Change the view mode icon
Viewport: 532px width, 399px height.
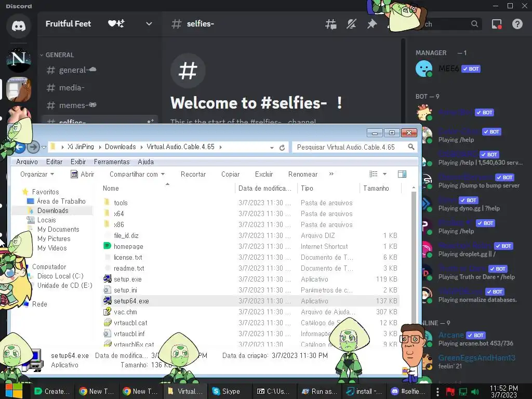tap(373, 174)
